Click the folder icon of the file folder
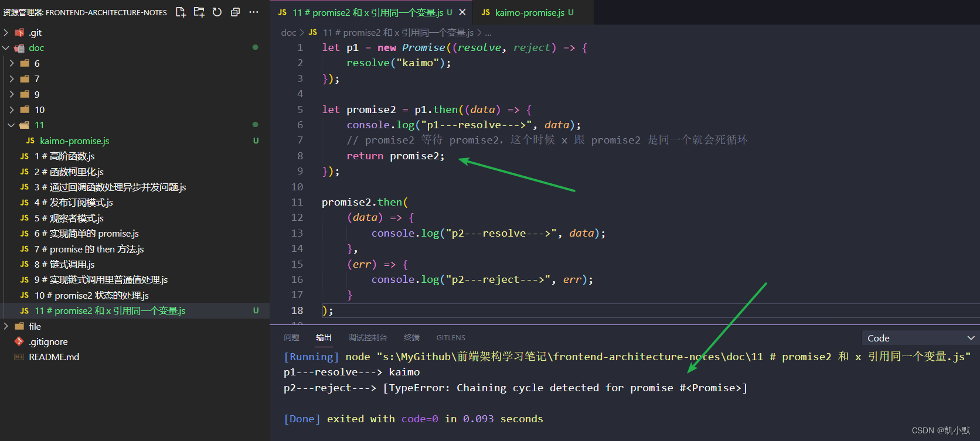Image resolution: width=980 pixels, height=441 pixels. pyautogui.click(x=19, y=326)
